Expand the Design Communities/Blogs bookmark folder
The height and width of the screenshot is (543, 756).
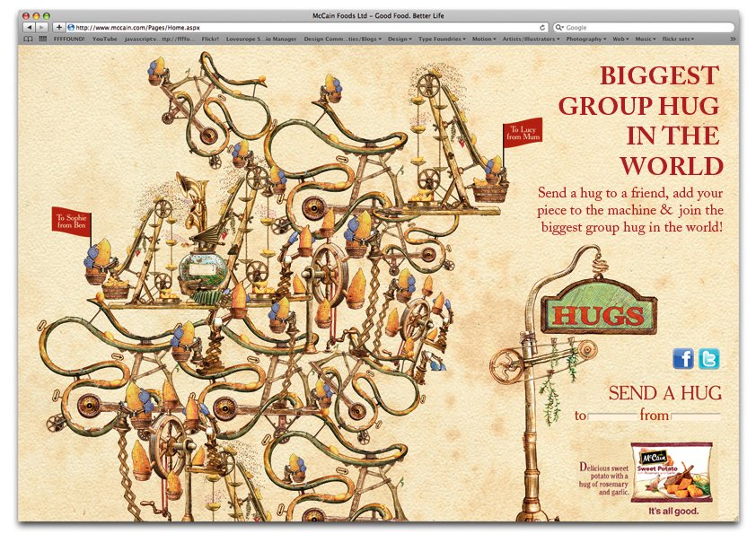point(342,39)
